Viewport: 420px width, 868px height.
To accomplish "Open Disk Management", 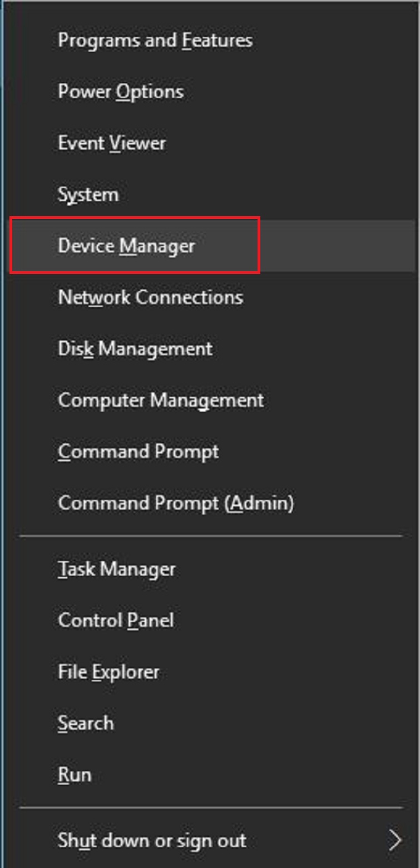I will coord(135,349).
